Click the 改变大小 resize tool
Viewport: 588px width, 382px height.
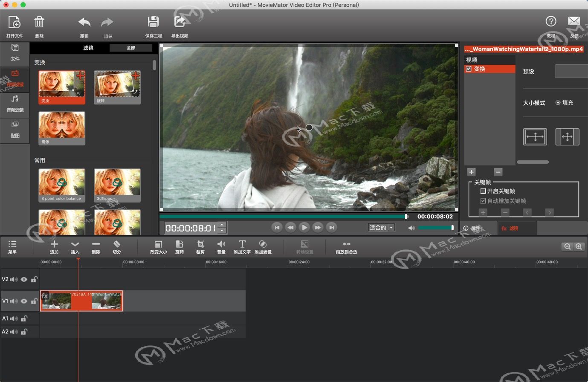tap(158, 244)
